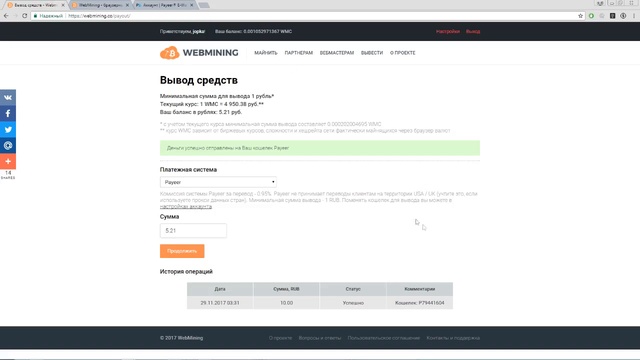640x360 pixels.
Task: Open ВЕБМАСТЕРАМ menu item
Action: [x=337, y=53]
